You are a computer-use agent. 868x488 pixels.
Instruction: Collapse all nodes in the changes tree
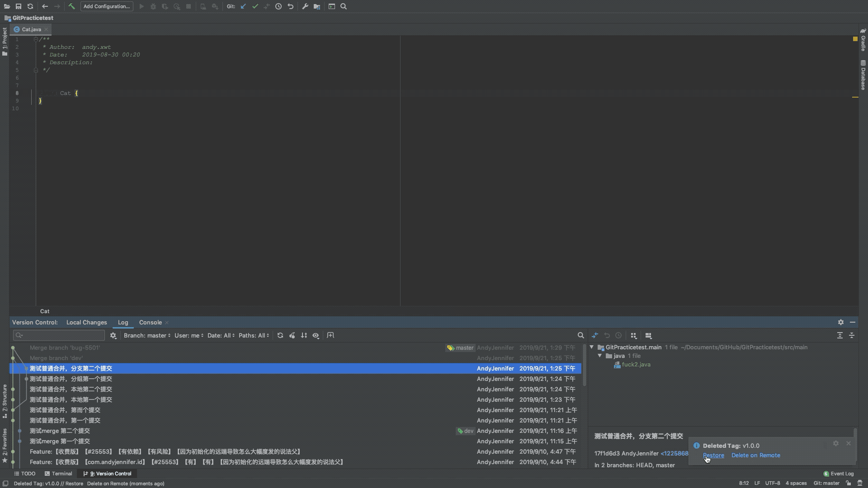click(x=851, y=335)
